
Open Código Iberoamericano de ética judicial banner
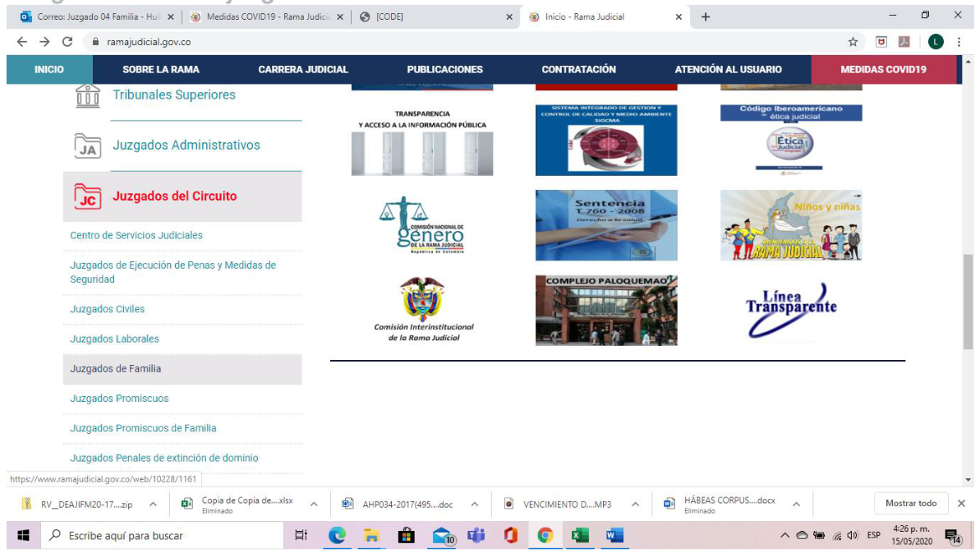(x=791, y=141)
